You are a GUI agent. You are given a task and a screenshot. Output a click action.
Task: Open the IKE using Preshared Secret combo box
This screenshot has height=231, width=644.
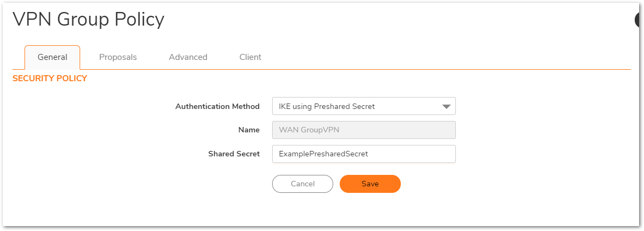pyautogui.click(x=363, y=106)
